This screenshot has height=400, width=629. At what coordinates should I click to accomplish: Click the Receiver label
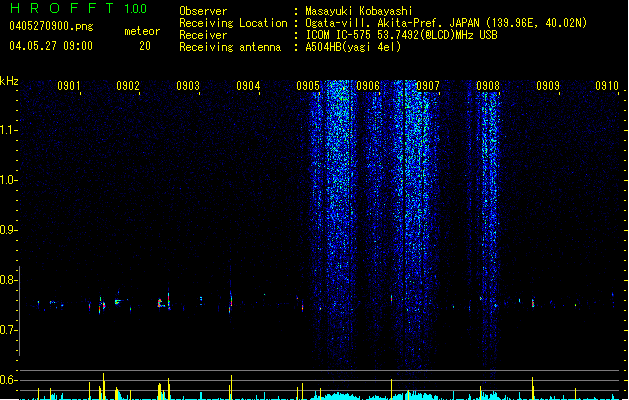click(x=203, y=35)
